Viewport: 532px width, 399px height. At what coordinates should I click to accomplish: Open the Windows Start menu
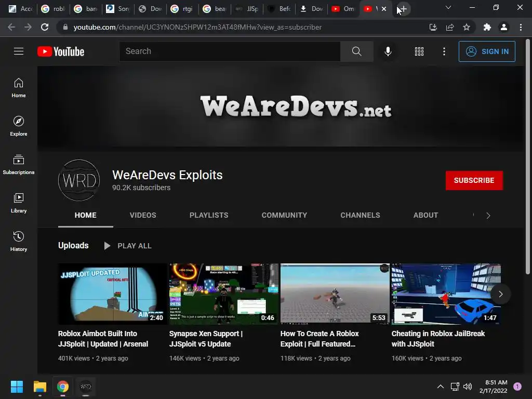coord(17,387)
